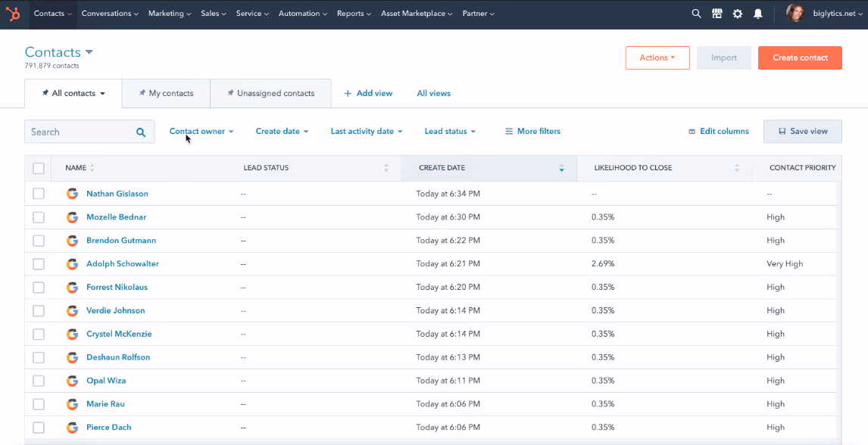This screenshot has width=868, height=445.
Task: Tick the select-all checkbox in header
Action: click(38, 168)
